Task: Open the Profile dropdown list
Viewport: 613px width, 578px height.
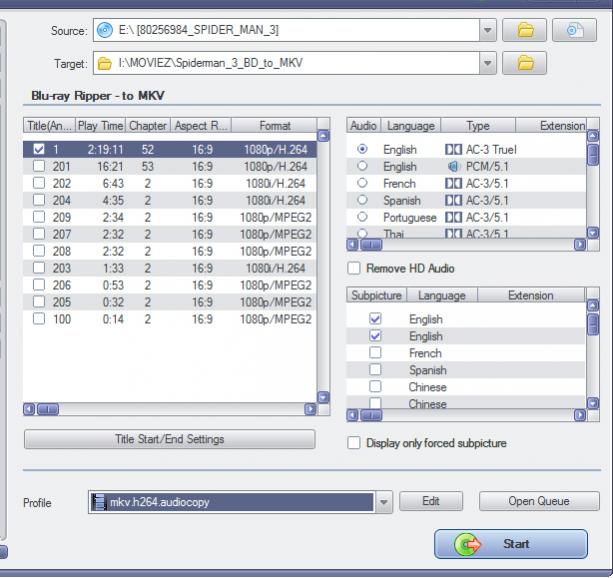Action: coord(385,502)
